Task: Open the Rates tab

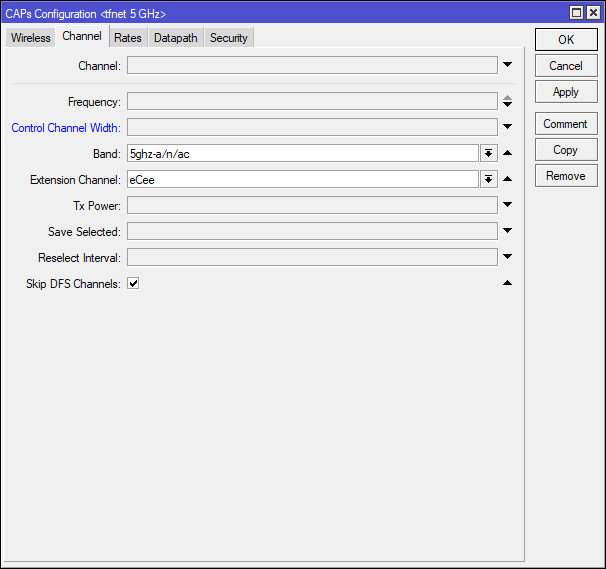Action: point(128,37)
